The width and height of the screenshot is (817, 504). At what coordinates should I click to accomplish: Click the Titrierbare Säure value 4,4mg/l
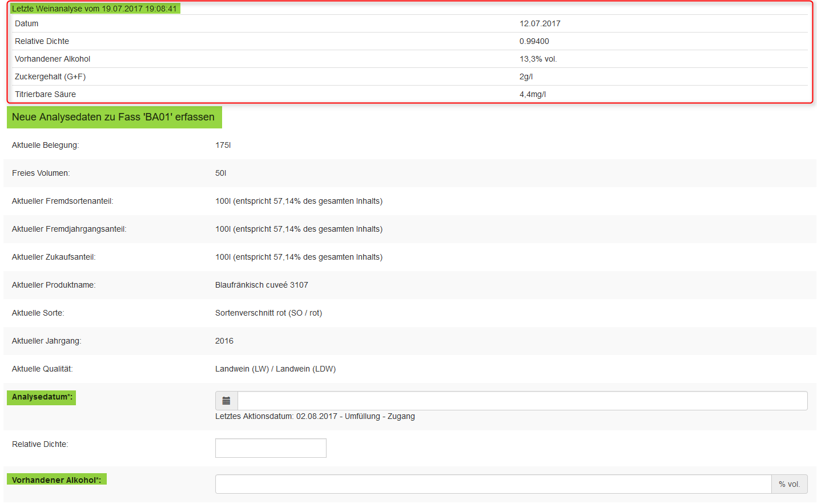pyautogui.click(x=532, y=94)
